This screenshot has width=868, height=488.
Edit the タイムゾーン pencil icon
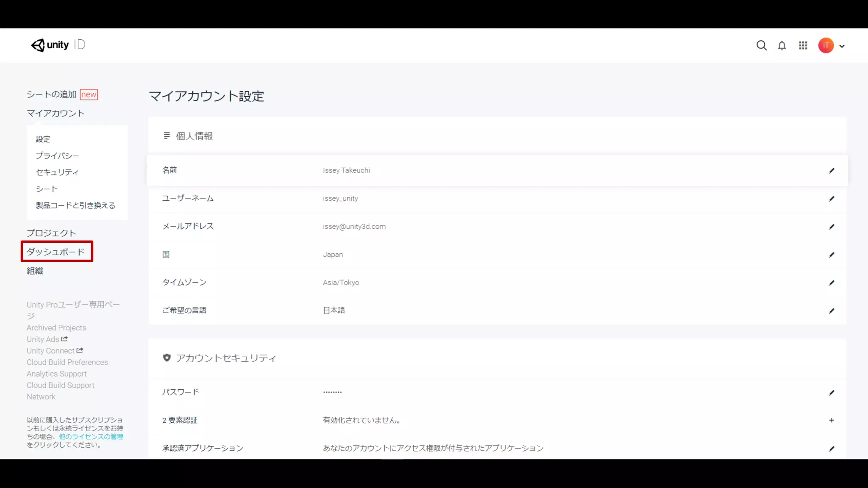pyautogui.click(x=832, y=283)
